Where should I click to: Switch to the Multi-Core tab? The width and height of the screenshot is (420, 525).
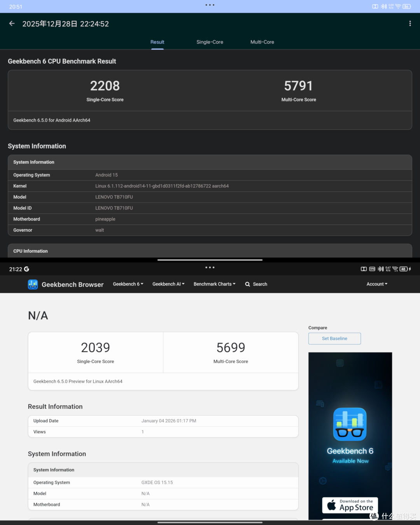point(262,42)
